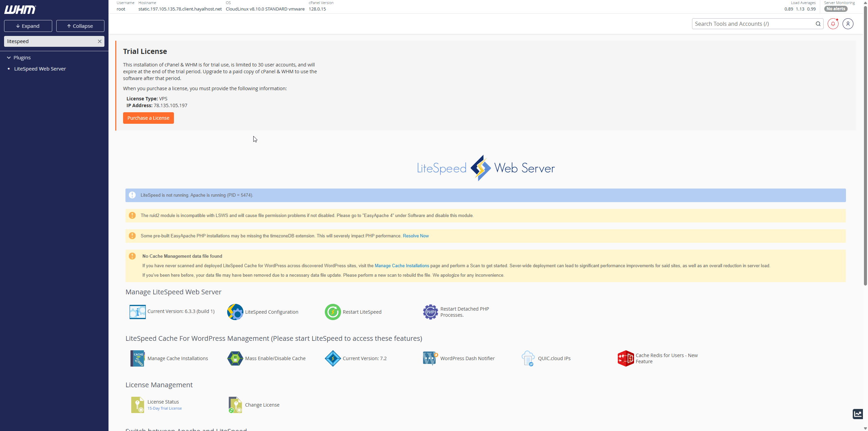Viewport: 868px width, 431px height.
Task: Click the Purchase a License button
Action: 148,118
